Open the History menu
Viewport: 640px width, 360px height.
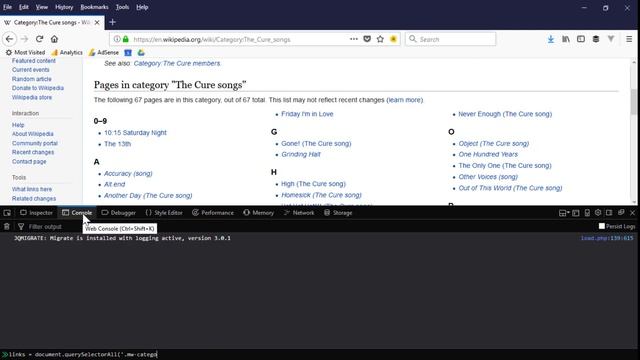pos(64,7)
